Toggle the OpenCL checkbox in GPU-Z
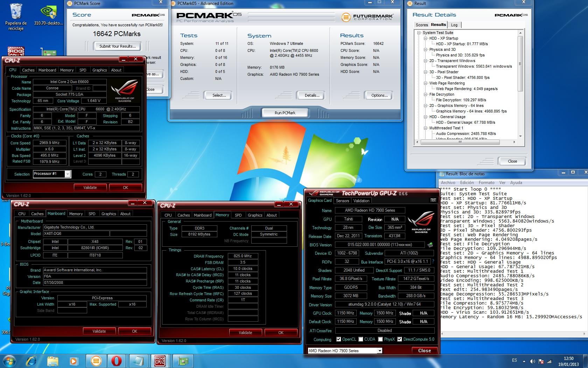This screenshot has width=588, height=368. [338, 339]
